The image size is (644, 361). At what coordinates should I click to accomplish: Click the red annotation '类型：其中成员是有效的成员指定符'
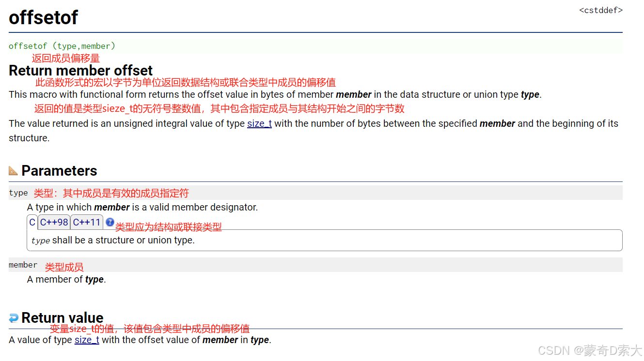(x=111, y=193)
